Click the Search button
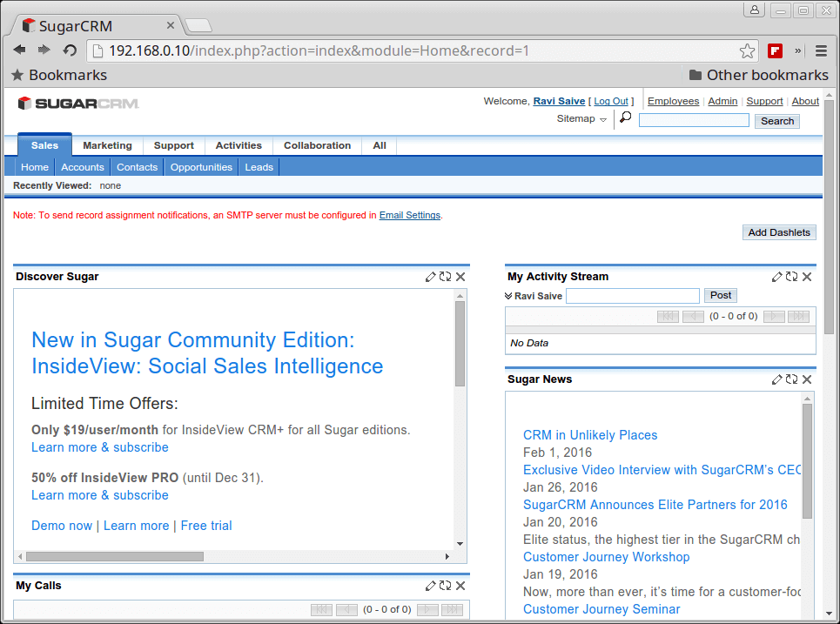 (x=777, y=121)
